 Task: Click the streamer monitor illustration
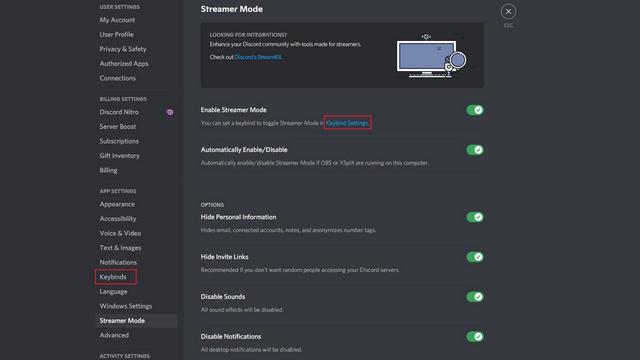point(431,56)
